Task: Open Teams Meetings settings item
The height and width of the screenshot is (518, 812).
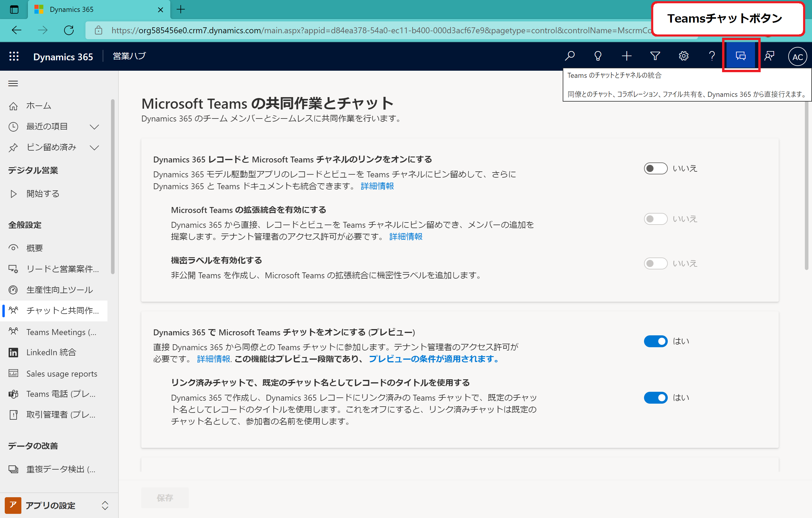Action: point(54,332)
